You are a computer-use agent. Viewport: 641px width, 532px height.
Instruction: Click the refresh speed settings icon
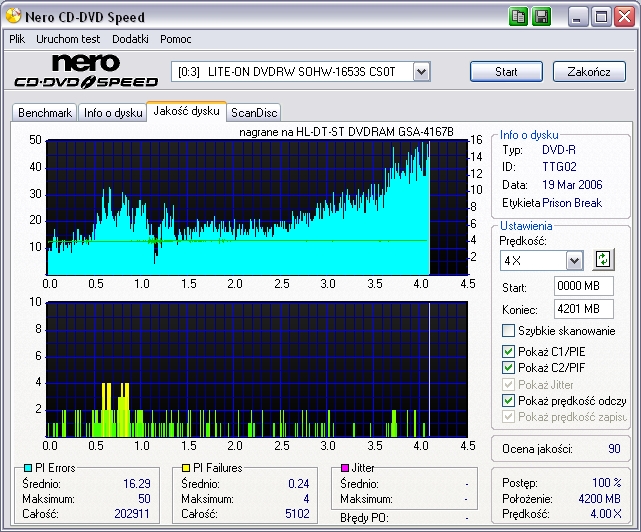point(603,259)
